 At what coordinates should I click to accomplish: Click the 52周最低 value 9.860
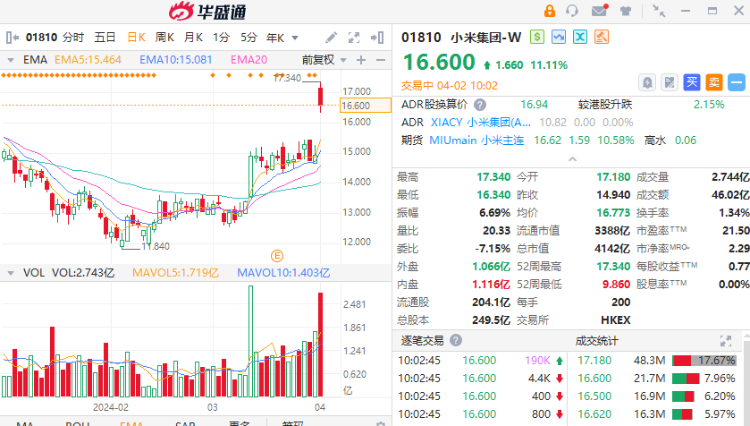point(616,284)
